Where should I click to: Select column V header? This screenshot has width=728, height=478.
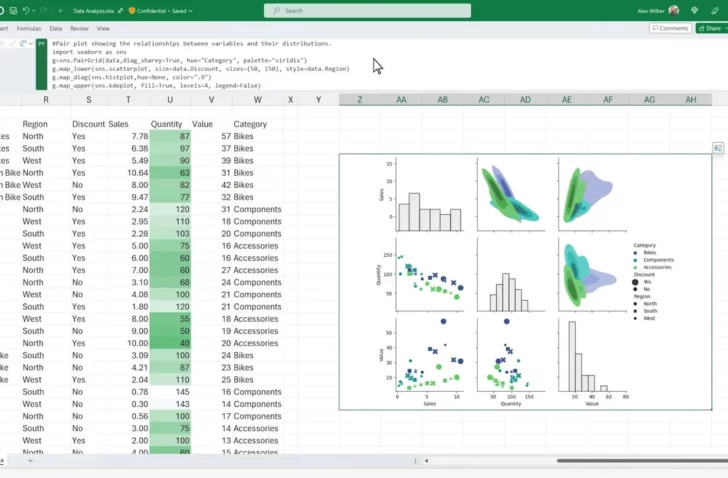[x=211, y=99]
